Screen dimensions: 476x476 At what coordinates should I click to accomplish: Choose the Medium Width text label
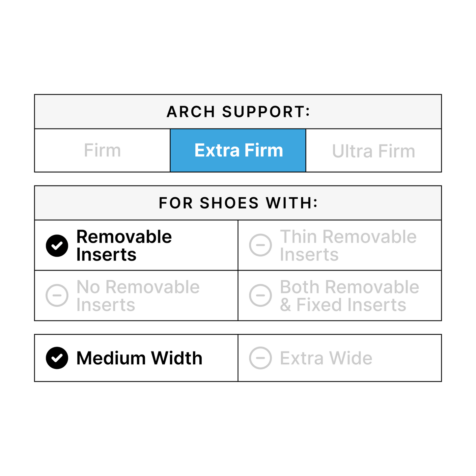(139, 358)
